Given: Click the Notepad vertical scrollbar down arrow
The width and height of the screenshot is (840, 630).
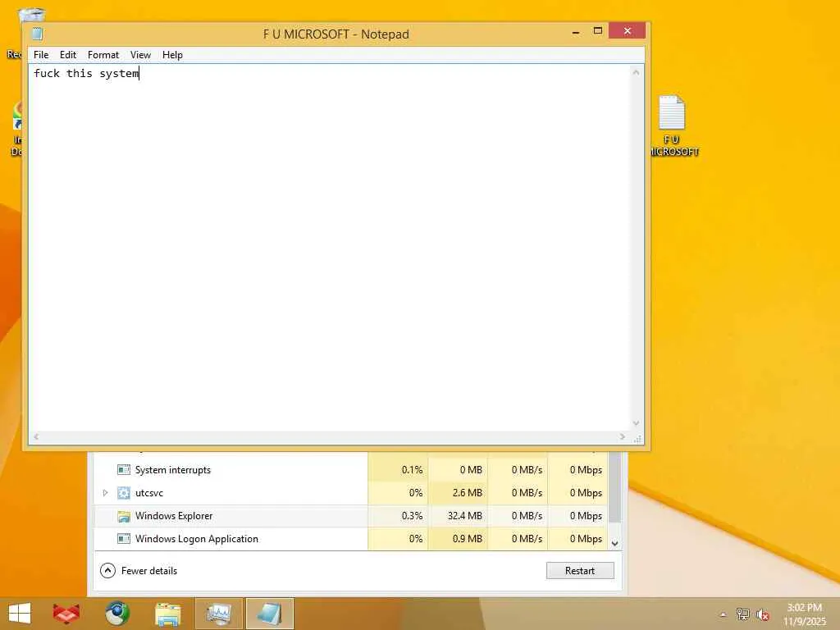Looking at the screenshot, I should coord(636,423).
